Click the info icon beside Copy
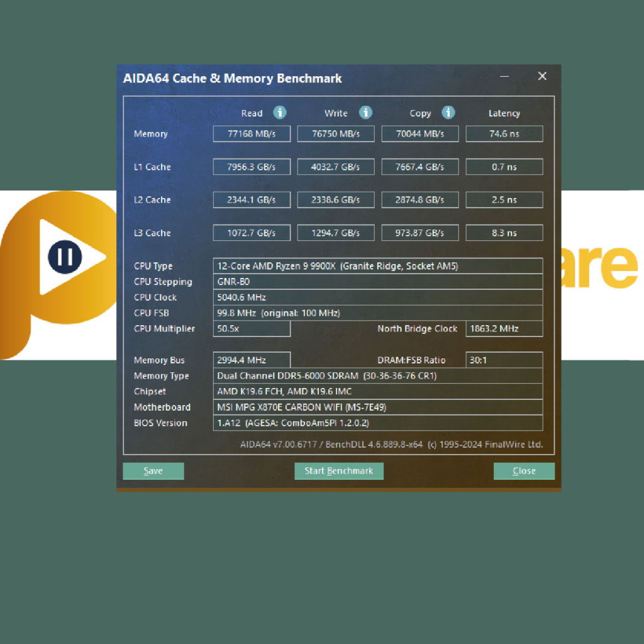This screenshot has height=644, width=644. tap(448, 113)
